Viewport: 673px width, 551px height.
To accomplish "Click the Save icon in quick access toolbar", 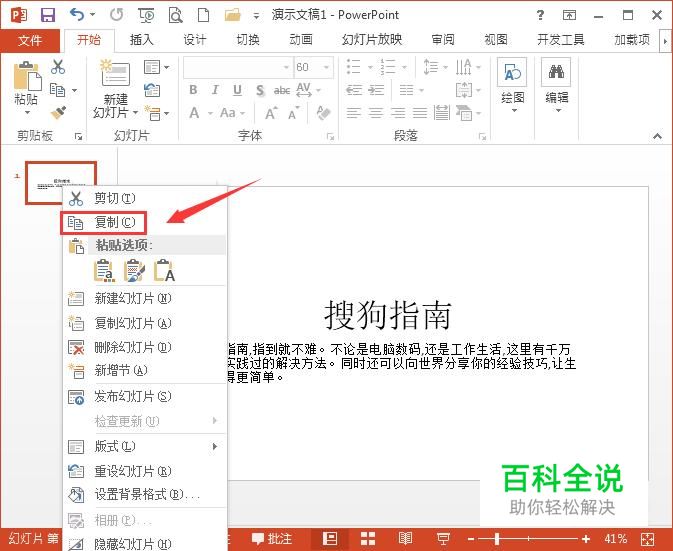I will pyautogui.click(x=48, y=15).
